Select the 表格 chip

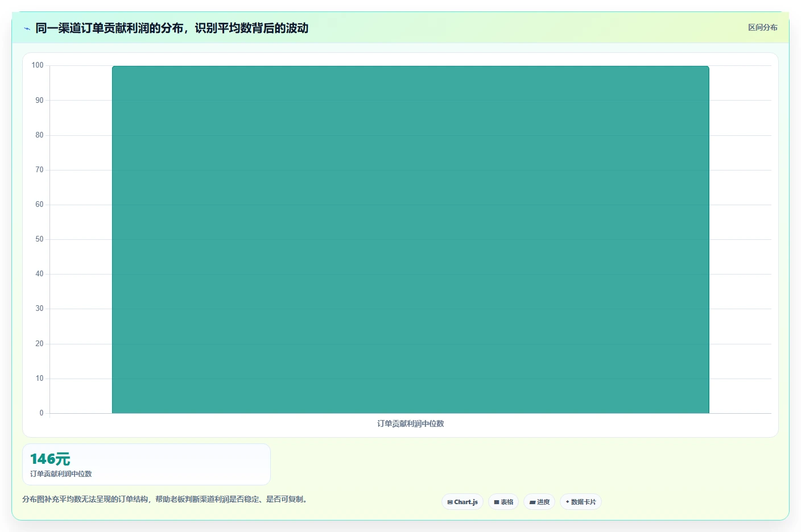(x=503, y=502)
